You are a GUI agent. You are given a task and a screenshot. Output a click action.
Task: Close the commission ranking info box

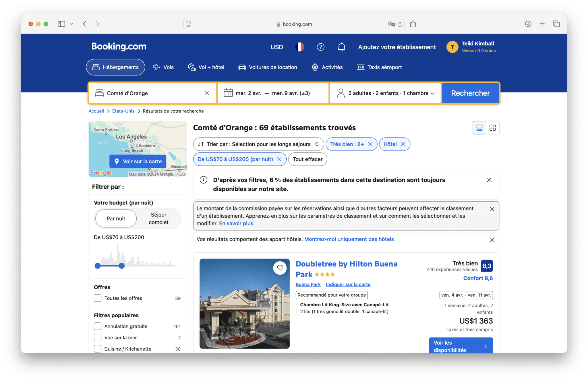pyautogui.click(x=492, y=209)
